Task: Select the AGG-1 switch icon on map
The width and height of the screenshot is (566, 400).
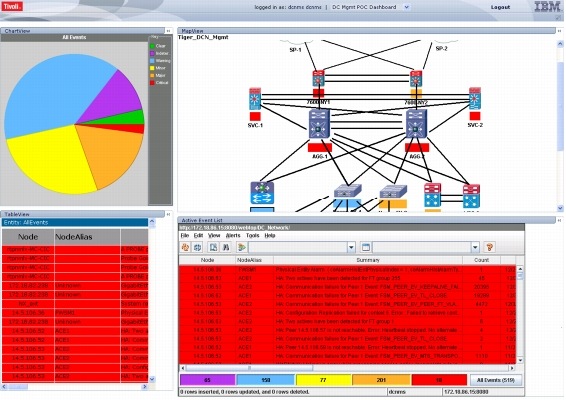Action: (x=319, y=124)
